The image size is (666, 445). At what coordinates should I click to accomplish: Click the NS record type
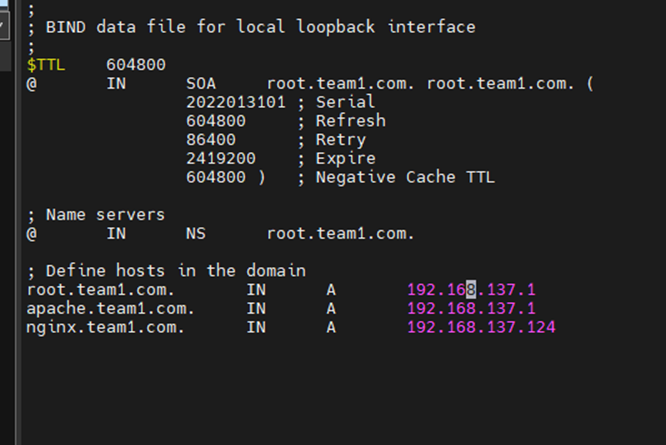tap(196, 234)
